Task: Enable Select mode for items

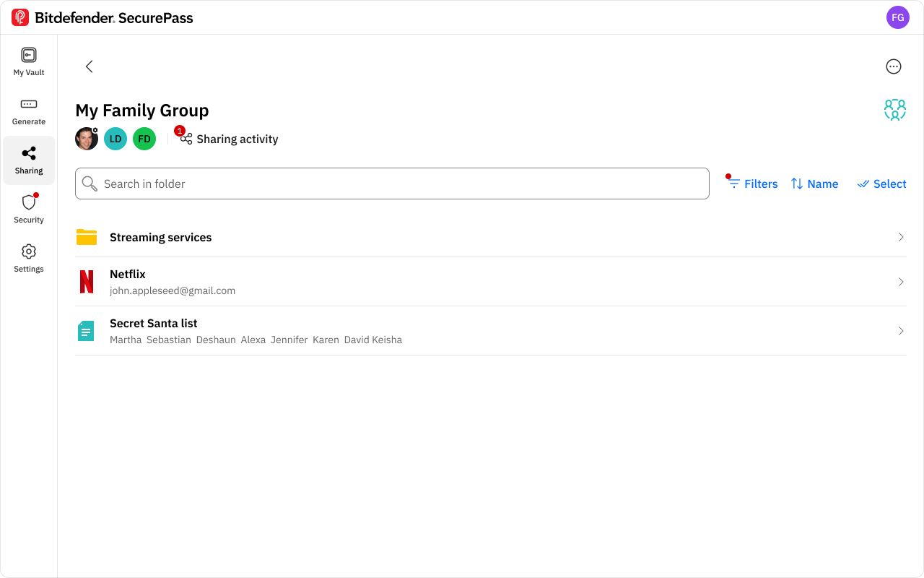Action: [881, 184]
